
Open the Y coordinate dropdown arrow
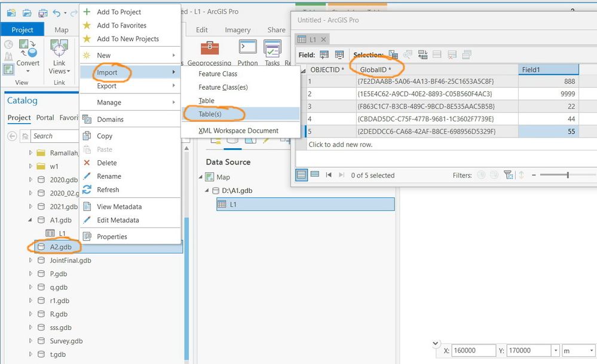[x=556, y=350]
